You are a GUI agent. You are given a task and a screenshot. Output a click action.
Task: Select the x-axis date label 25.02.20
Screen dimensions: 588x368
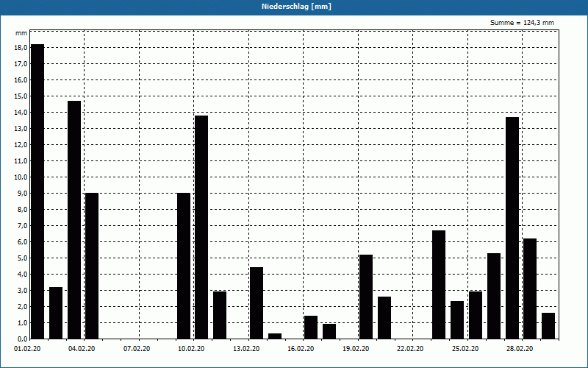click(x=465, y=349)
